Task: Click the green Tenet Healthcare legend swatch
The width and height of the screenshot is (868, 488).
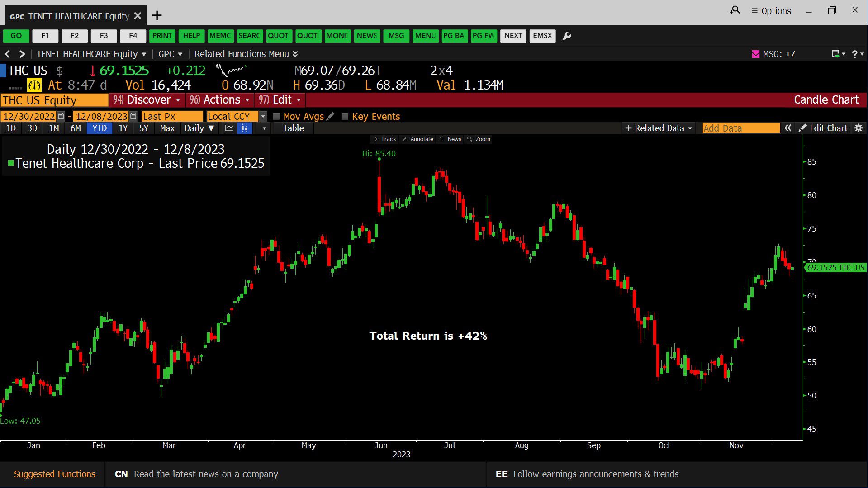Action: (x=11, y=163)
